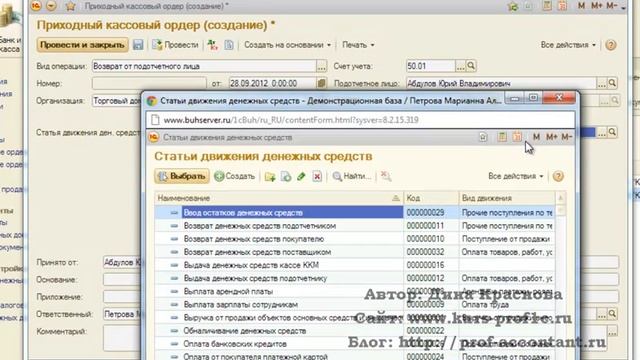
Task: Click magnifier next to Ответственный field
Action: coord(612,313)
